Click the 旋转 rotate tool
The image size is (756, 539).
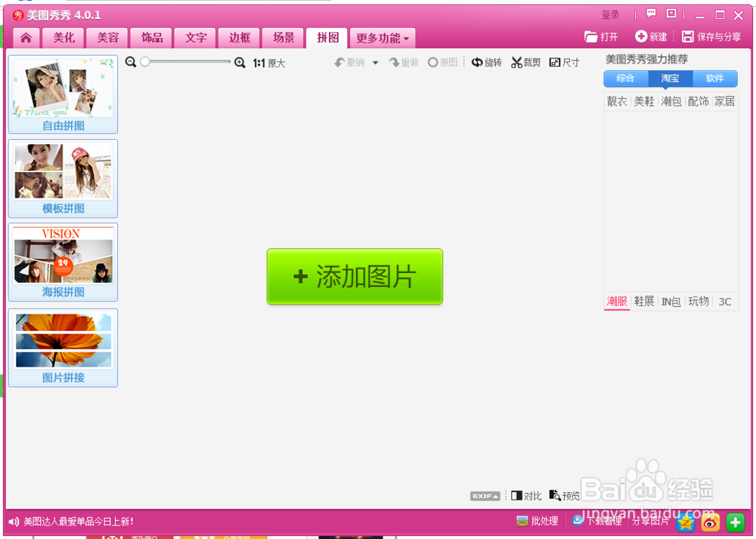pos(486,62)
